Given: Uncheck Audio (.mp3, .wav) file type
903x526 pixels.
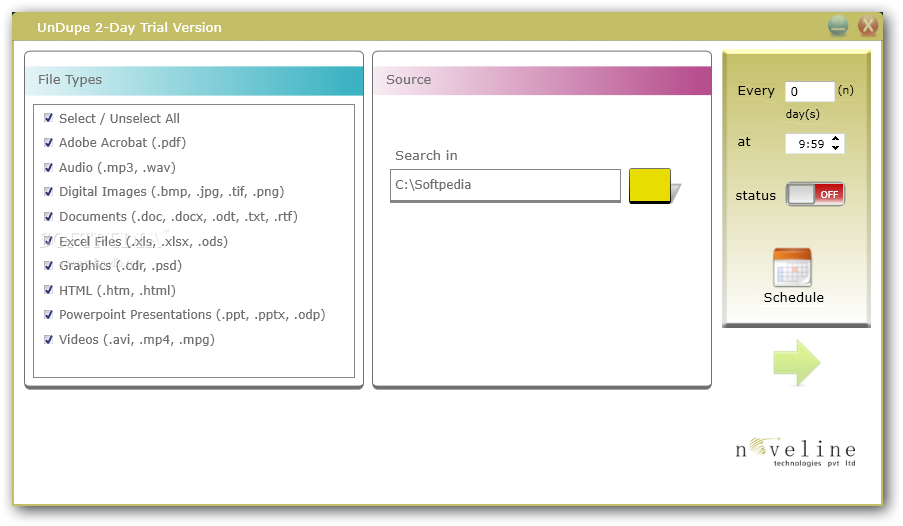Looking at the screenshot, I should tap(48, 167).
